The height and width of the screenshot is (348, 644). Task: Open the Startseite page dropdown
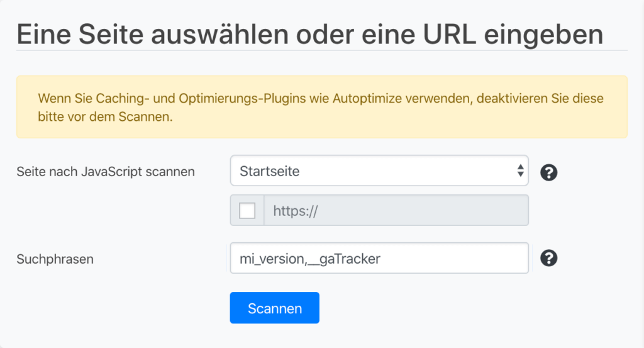379,171
